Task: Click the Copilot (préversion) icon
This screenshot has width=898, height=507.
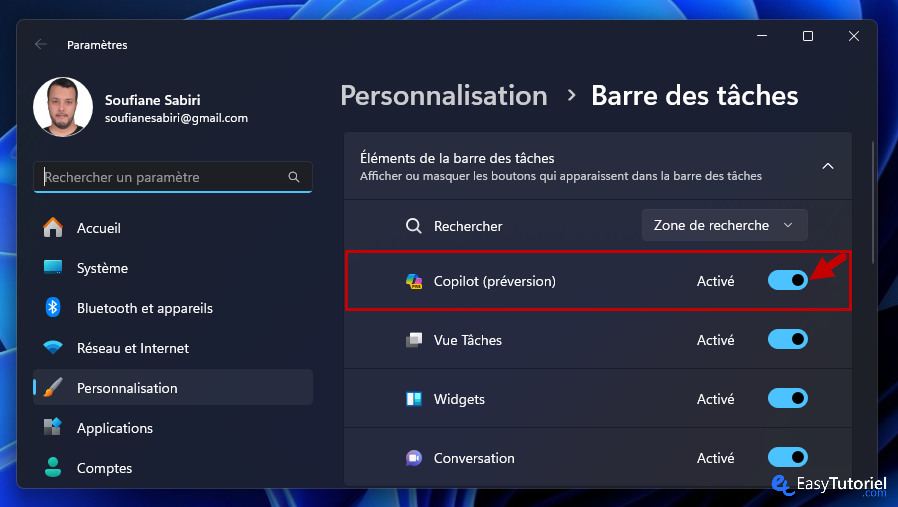Action: (413, 281)
